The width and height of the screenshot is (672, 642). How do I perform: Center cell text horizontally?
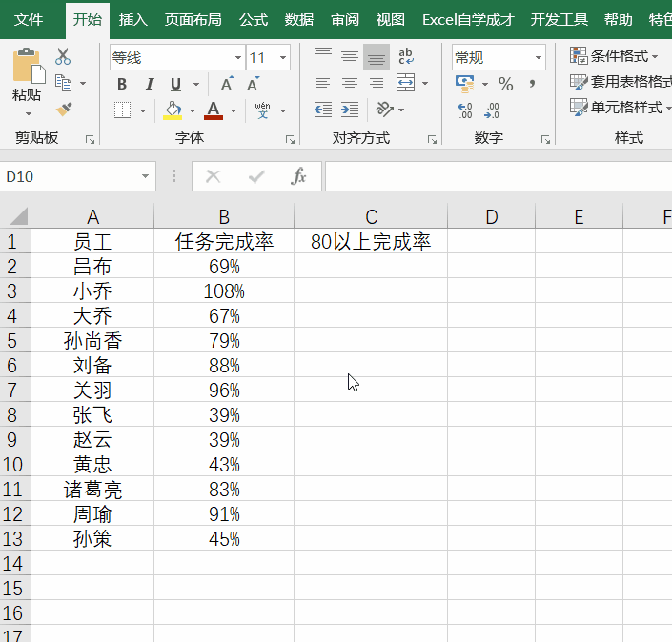[x=350, y=83]
